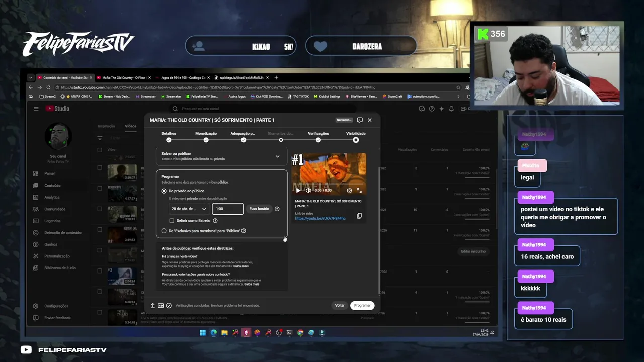The image size is (644, 362).
Task: Go to the Monetização step
Action: [206, 136]
